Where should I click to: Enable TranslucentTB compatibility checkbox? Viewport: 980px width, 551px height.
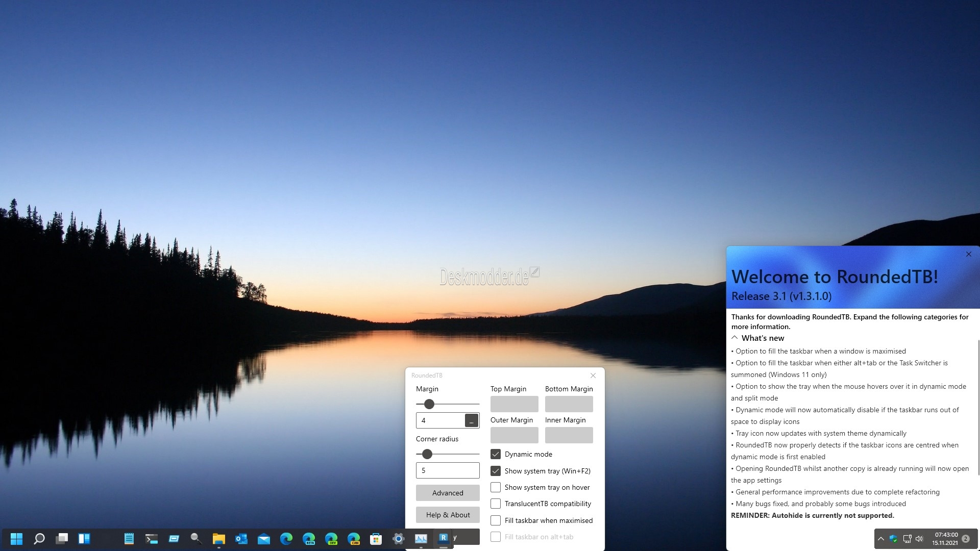tap(496, 504)
